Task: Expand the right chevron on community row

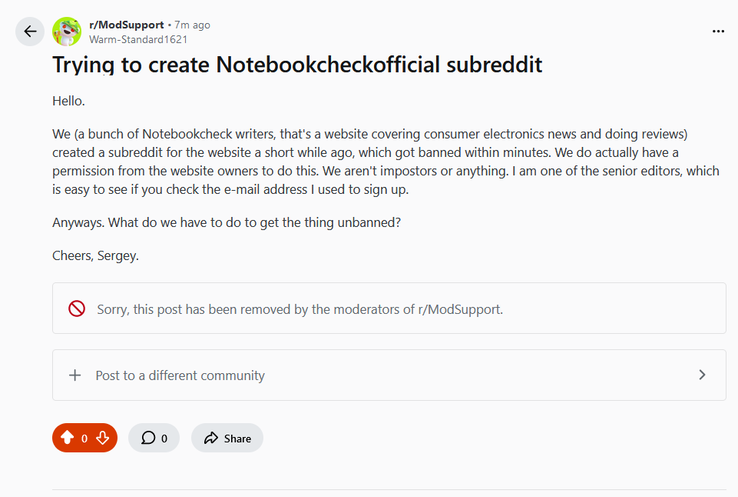Action: coord(702,375)
